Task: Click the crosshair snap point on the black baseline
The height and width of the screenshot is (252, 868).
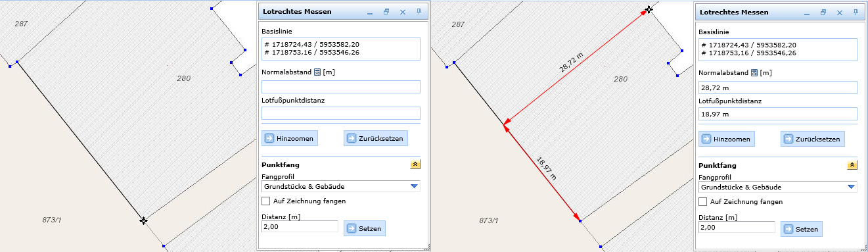Action: [x=143, y=220]
